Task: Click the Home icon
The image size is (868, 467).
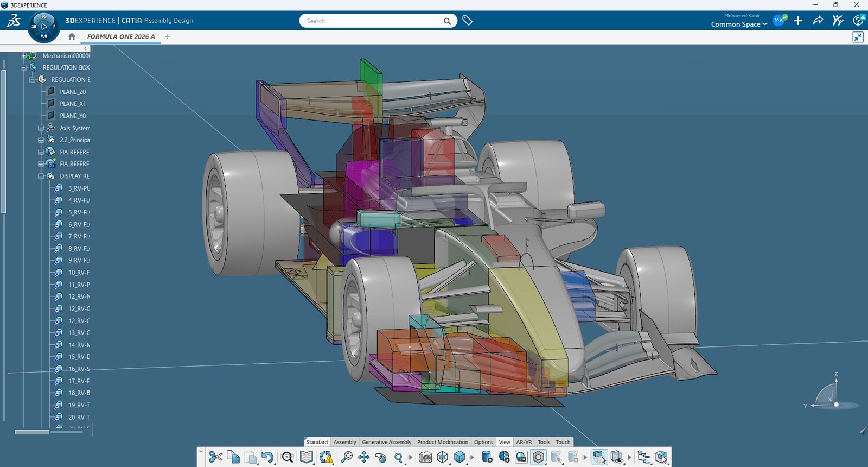Action: point(72,36)
